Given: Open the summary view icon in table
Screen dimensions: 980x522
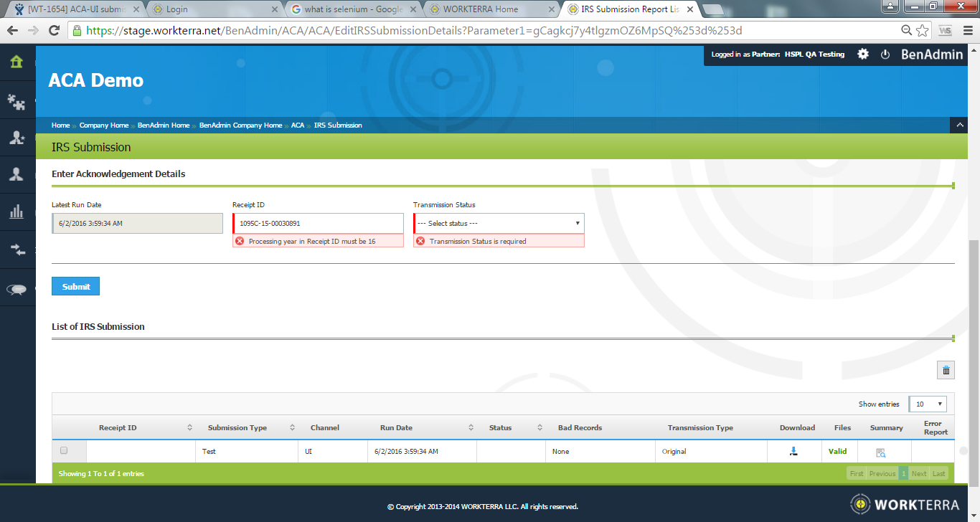Looking at the screenshot, I should [x=880, y=452].
